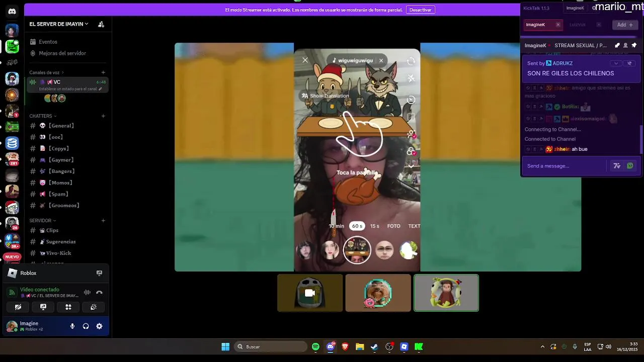This screenshot has height=362, width=644.
Task: Toggle noise suppression waveform icon
Action: coord(87,292)
